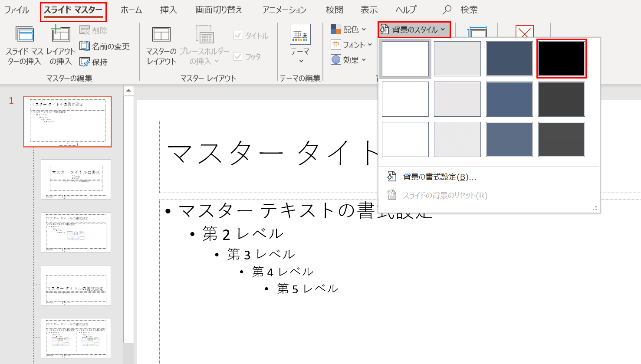Open the 配色 colors dropdown
Viewport: 641px width, 364px height.
click(x=348, y=30)
